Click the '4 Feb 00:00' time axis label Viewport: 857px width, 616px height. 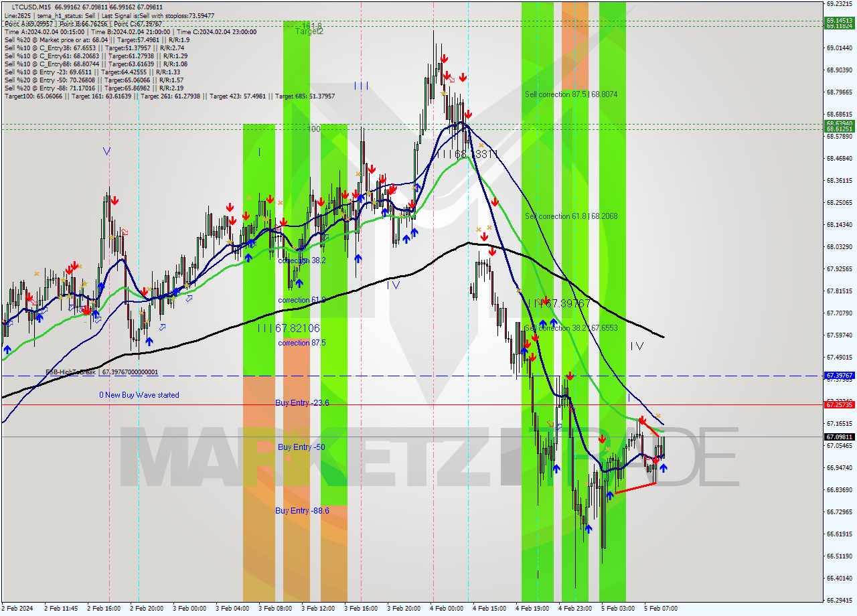447,609
